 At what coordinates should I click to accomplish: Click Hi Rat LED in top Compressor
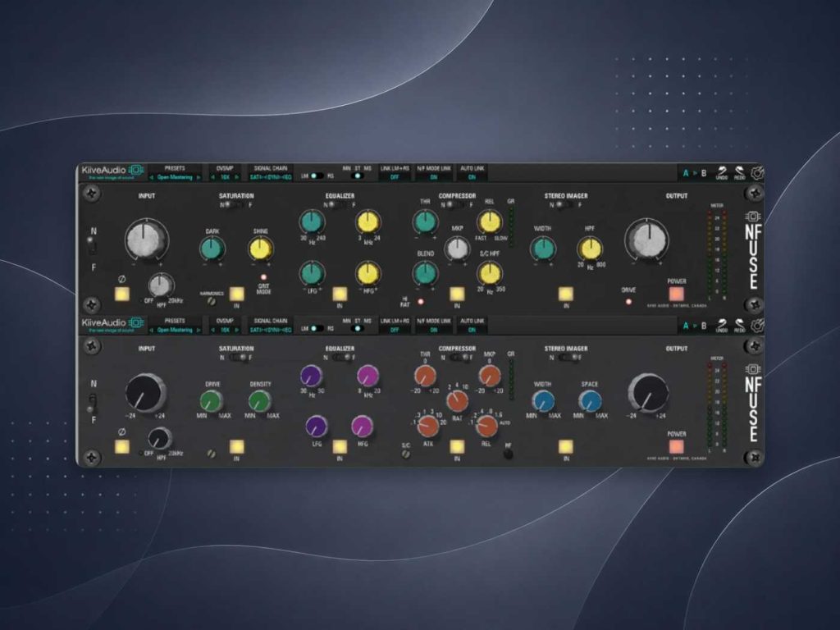pos(421,302)
